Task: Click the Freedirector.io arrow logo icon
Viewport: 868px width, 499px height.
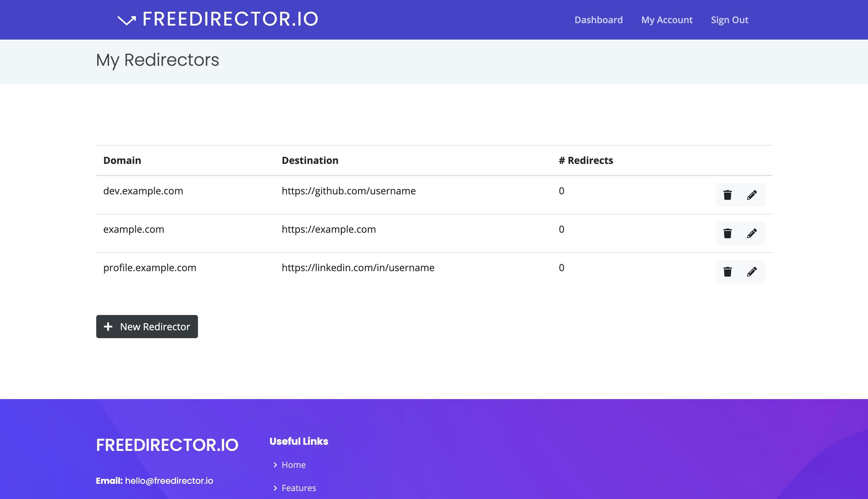Action: tap(127, 20)
